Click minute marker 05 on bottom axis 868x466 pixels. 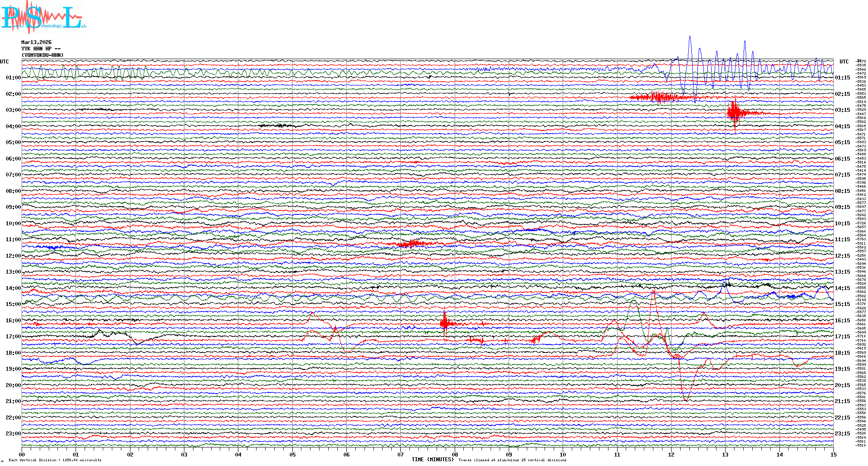[292, 454]
